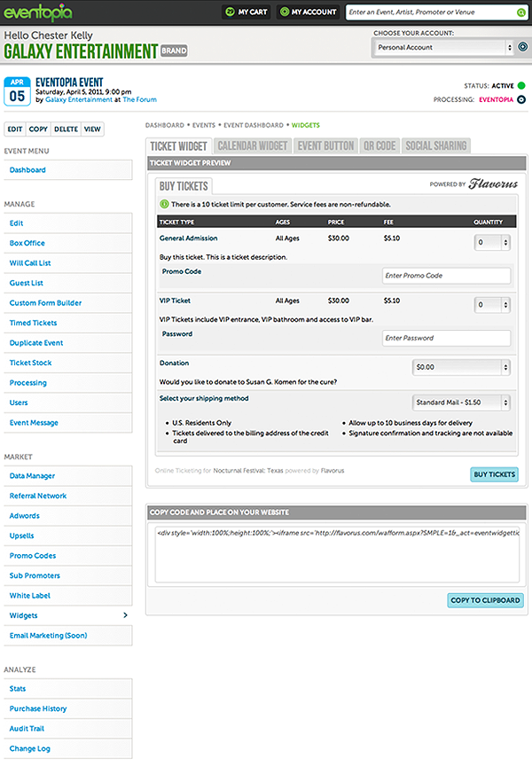
Task: Open Referral Network
Action: (67, 497)
